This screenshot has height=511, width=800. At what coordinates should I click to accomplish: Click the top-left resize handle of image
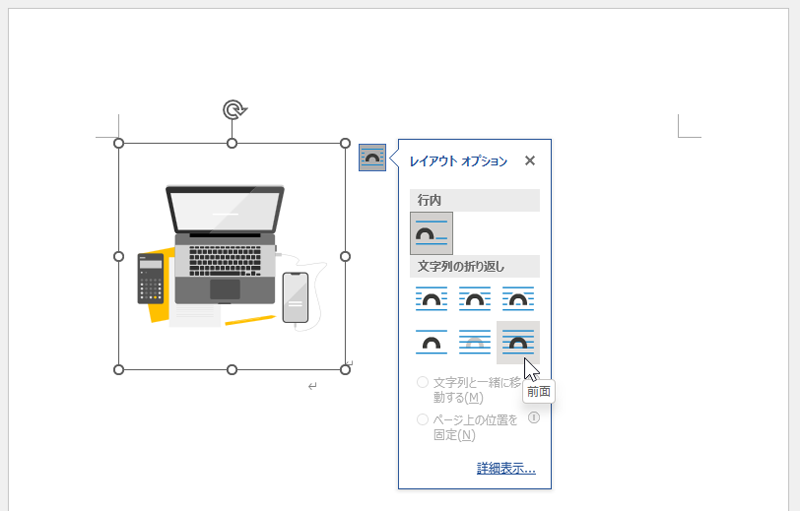point(118,143)
